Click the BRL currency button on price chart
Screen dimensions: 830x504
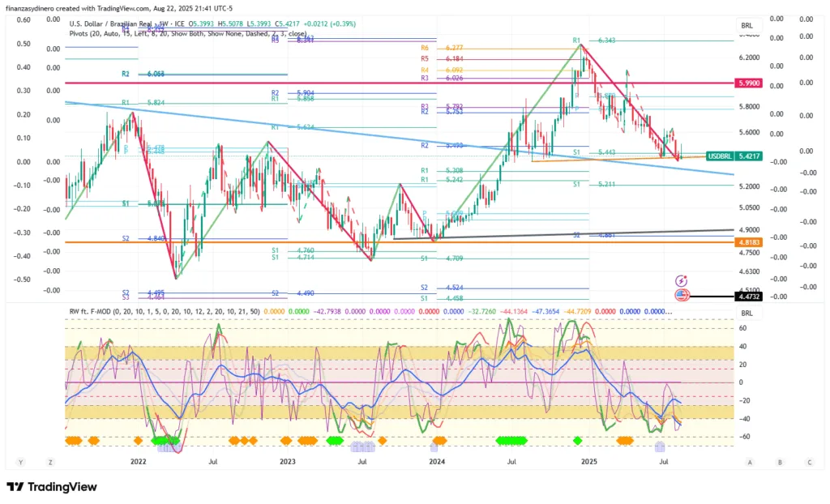click(x=747, y=25)
